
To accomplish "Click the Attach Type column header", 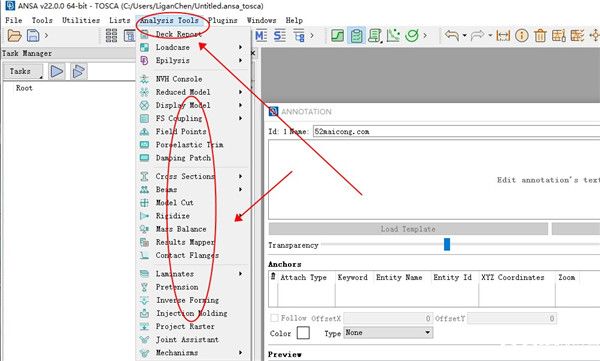I will tap(303, 277).
